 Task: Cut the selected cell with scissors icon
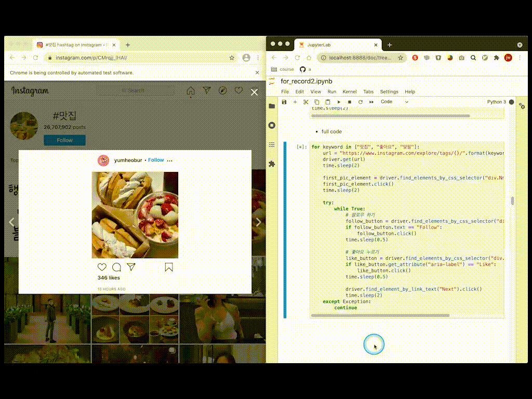point(305,102)
